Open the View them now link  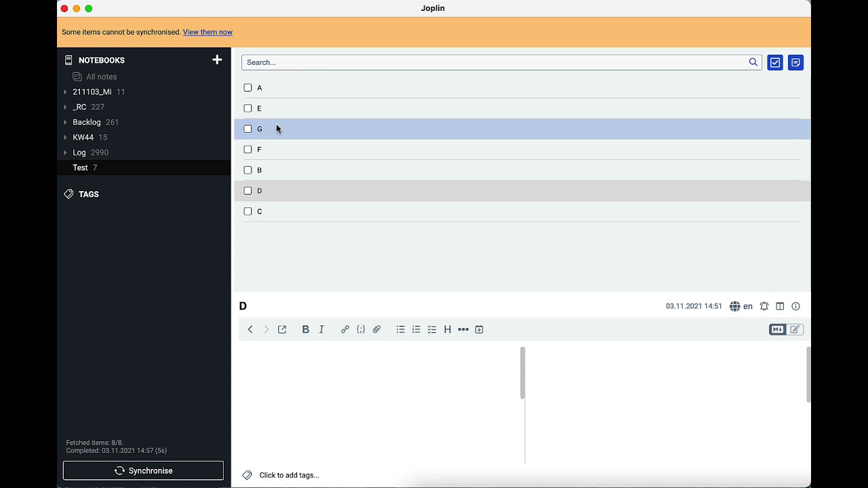pos(208,32)
